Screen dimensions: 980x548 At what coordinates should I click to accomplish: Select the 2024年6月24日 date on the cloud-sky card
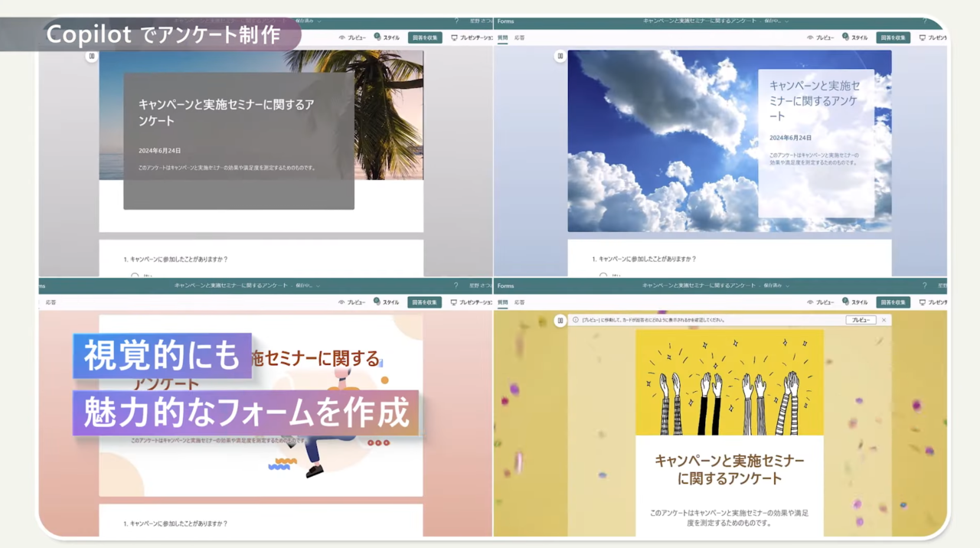(790, 138)
